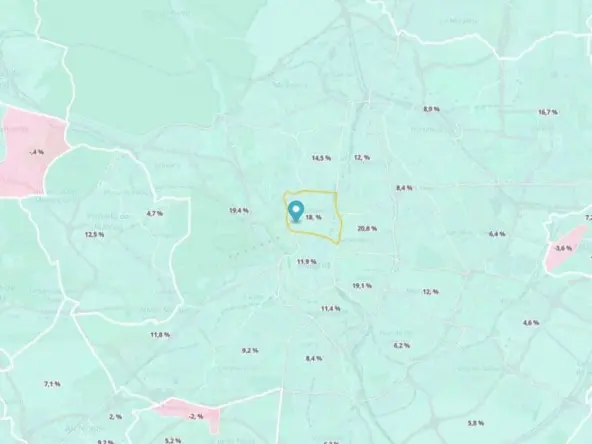Click the 19,4 % district label
This screenshot has height=444, width=592.
239,210
